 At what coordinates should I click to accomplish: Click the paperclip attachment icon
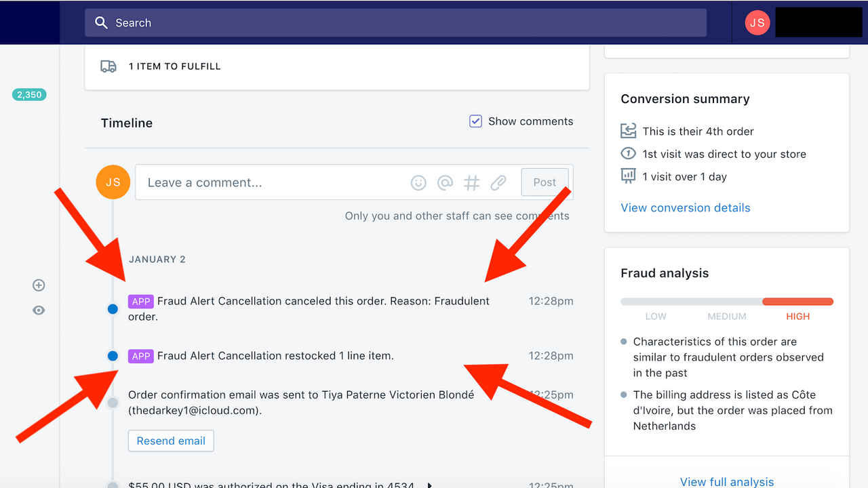pos(498,183)
